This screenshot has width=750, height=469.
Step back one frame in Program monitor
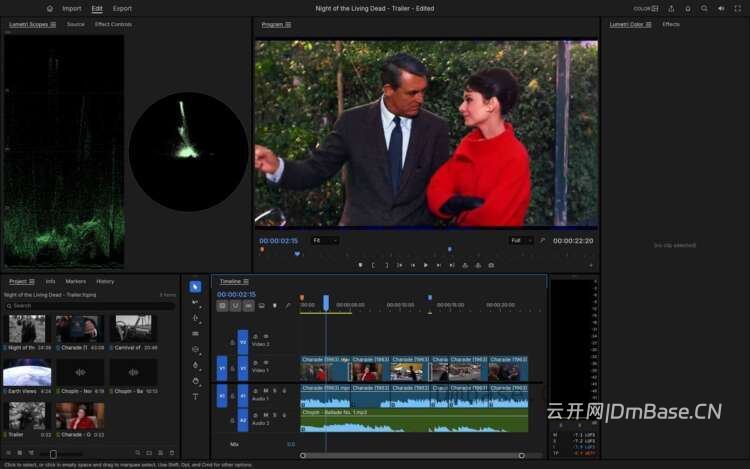pos(413,265)
